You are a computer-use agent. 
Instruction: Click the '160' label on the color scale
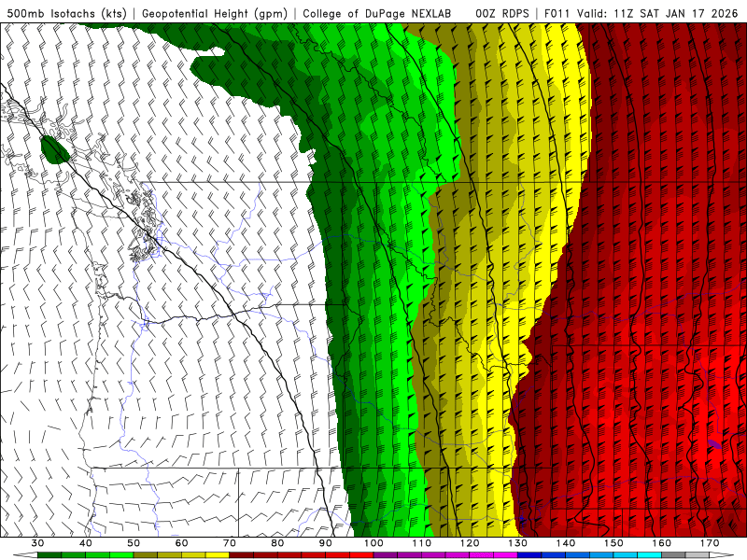click(662, 543)
